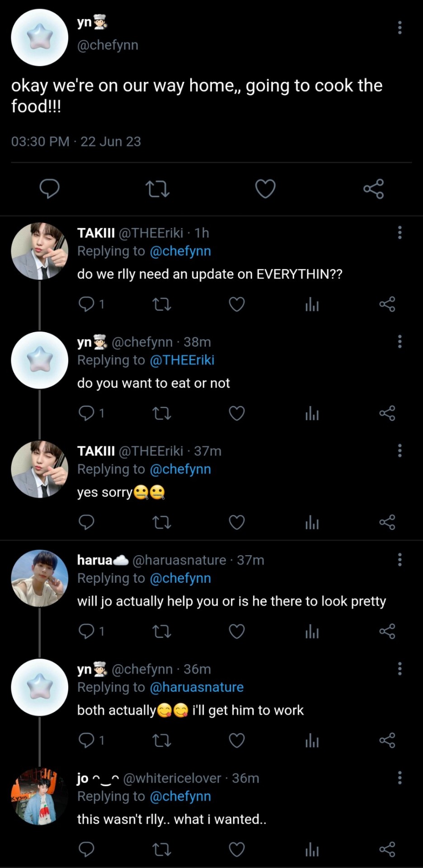Open harua's profile picture
This screenshot has height=868, width=423.
40,578
